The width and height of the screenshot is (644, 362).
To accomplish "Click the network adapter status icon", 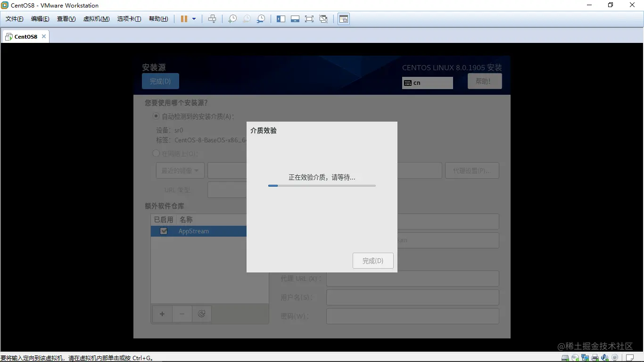I will 585,358.
